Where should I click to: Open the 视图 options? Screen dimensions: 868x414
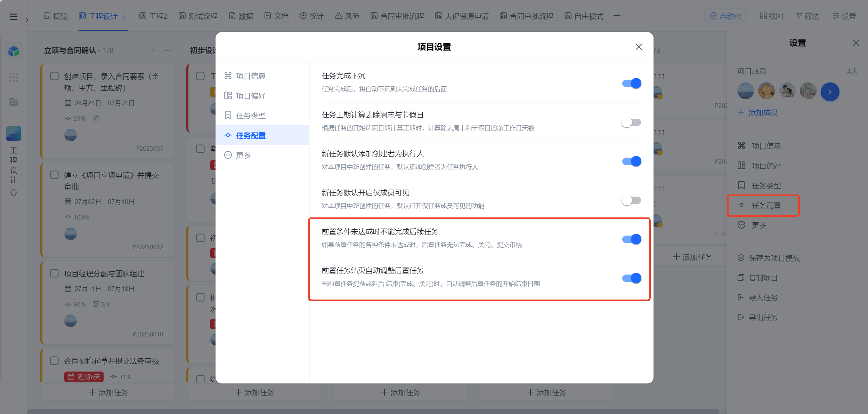coord(771,16)
